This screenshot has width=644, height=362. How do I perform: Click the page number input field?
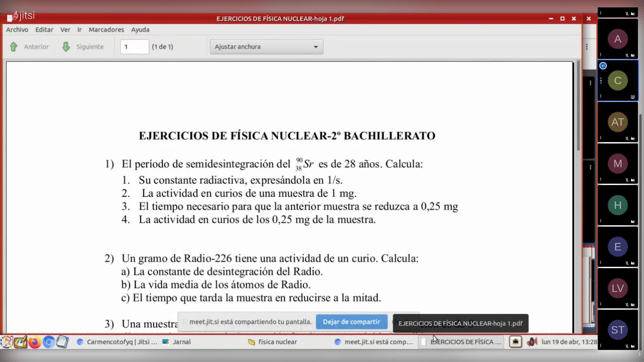[x=135, y=47]
